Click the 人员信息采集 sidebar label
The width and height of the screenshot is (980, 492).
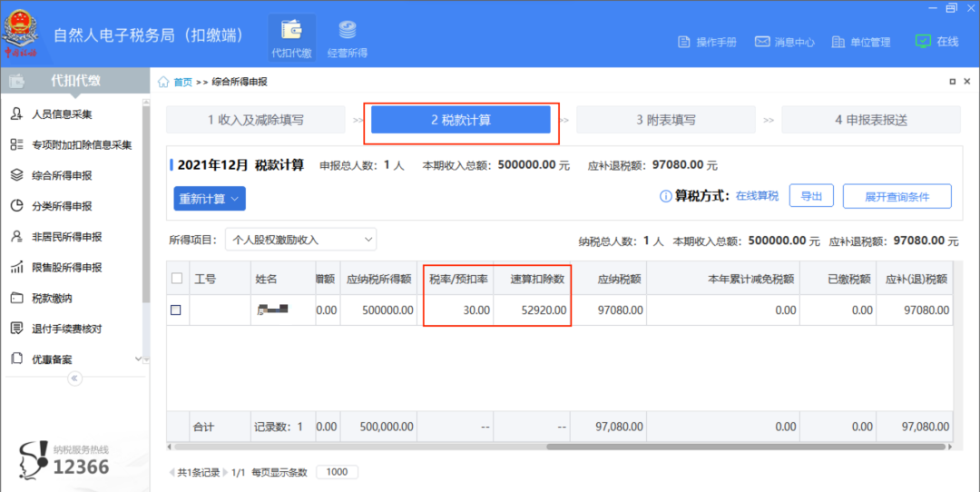pos(62,114)
